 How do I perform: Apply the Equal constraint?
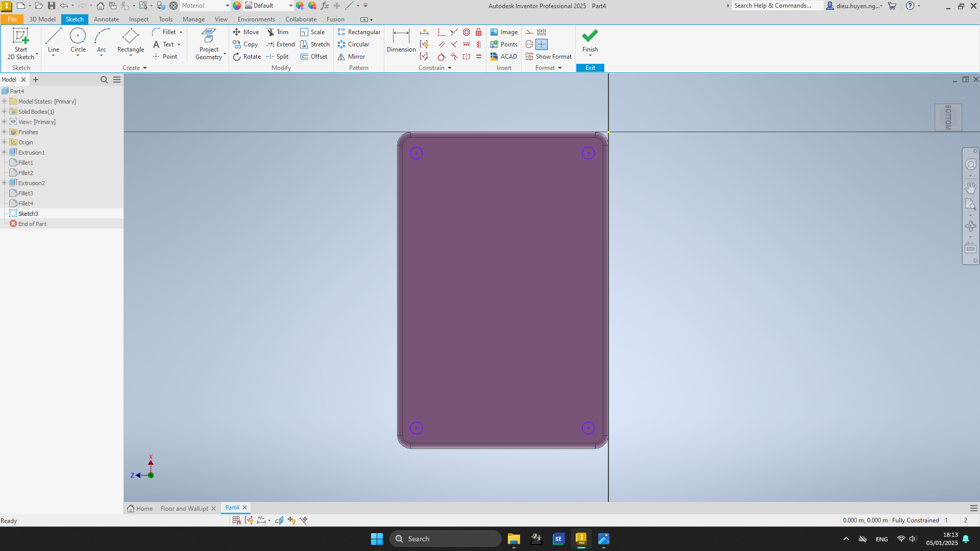(x=478, y=57)
